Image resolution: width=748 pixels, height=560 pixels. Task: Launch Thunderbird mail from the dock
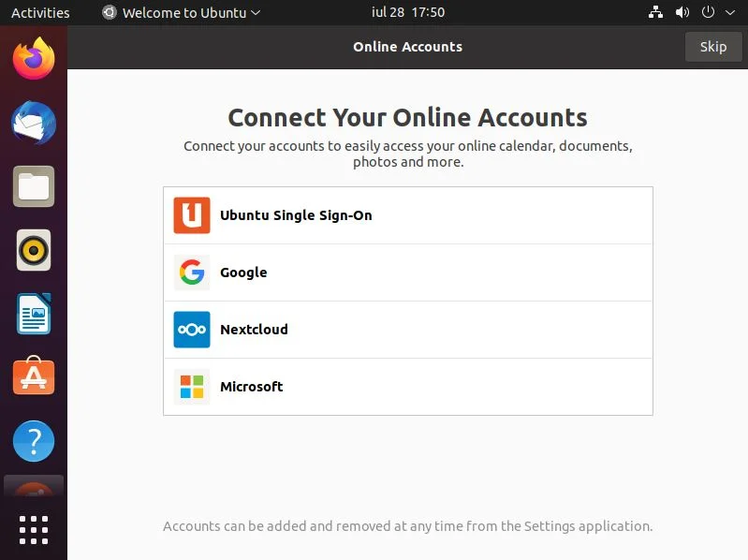(34, 123)
